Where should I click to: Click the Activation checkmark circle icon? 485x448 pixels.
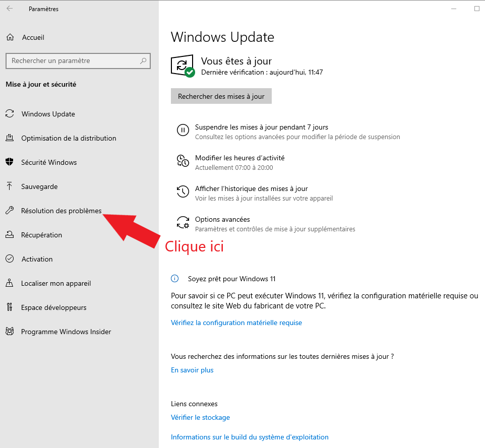click(x=10, y=259)
